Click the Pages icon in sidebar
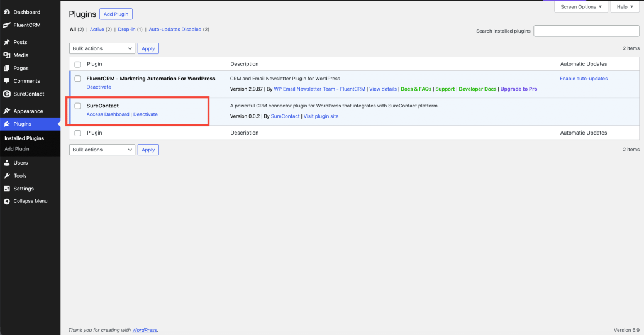The width and height of the screenshot is (644, 335). click(6, 68)
